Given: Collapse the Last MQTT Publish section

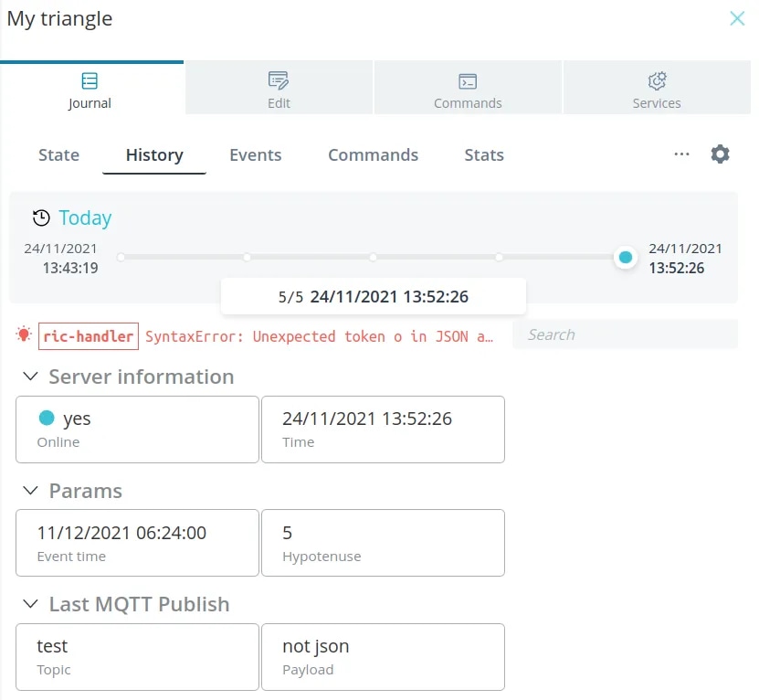Looking at the screenshot, I should 30,604.
